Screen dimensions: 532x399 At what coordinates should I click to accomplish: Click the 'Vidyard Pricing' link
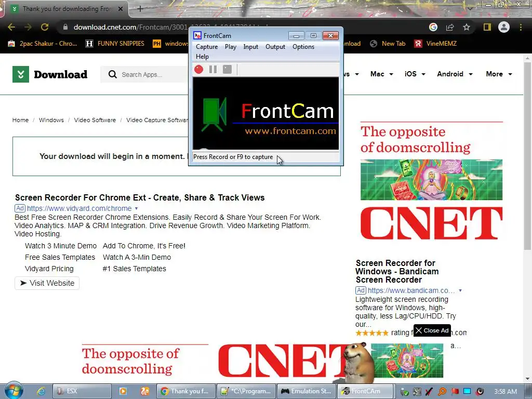[49, 269]
